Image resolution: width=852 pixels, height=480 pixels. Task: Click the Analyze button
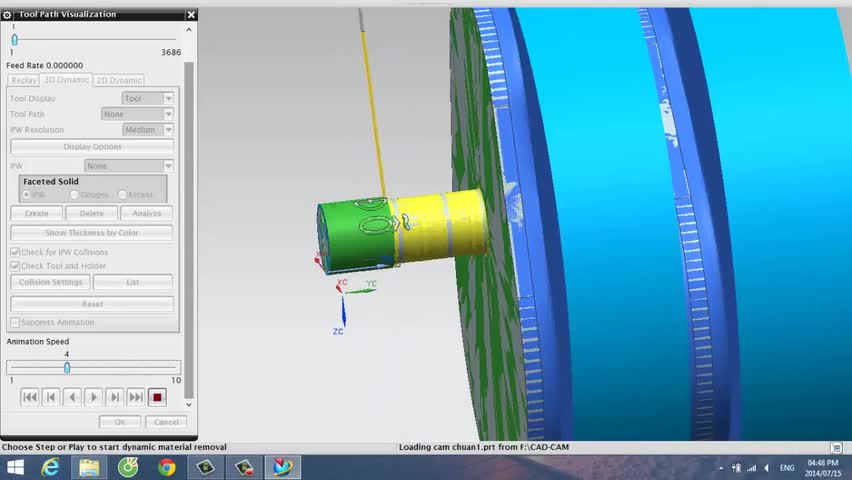click(147, 214)
